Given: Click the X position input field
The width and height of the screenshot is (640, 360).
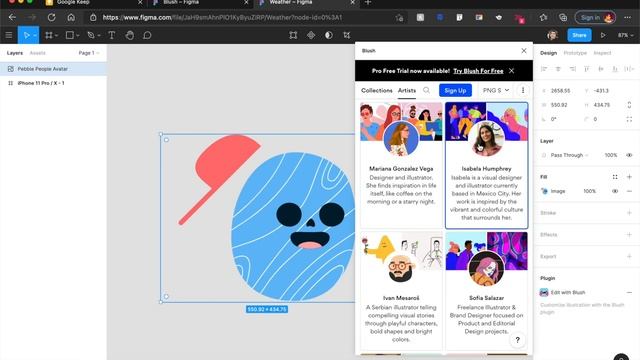Looking at the screenshot, I should pos(560,91).
